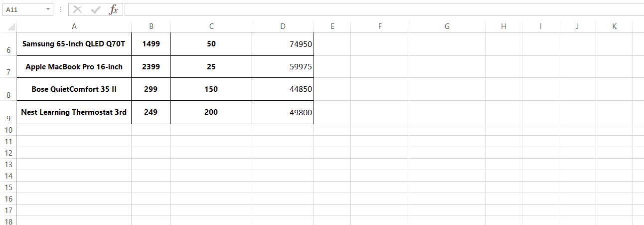The image size is (644, 225).
Task: Click the Bose QuietComfort 35 II cell
Action: click(74, 89)
